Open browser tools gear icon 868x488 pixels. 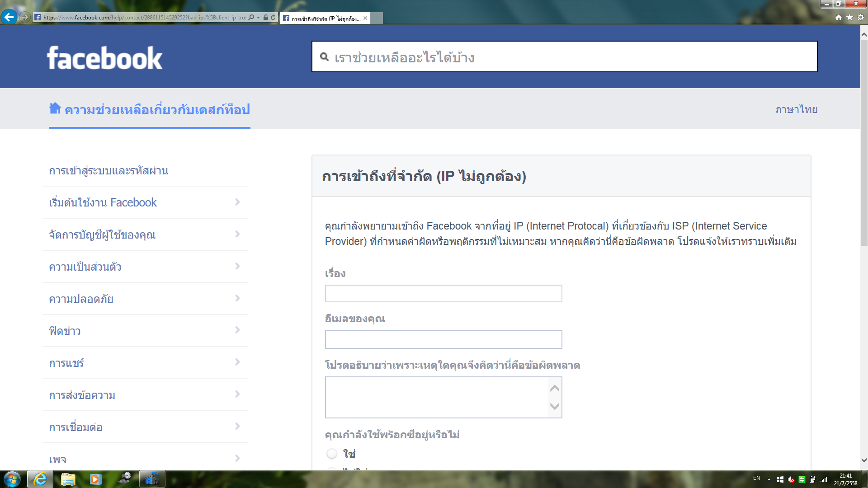tap(861, 17)
